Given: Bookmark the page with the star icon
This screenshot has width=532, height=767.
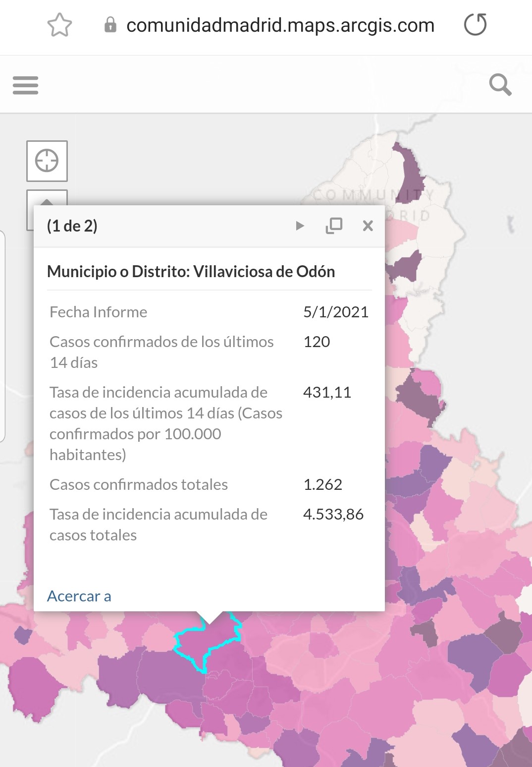Looking at the screenshot, I should tap(59, 25).
